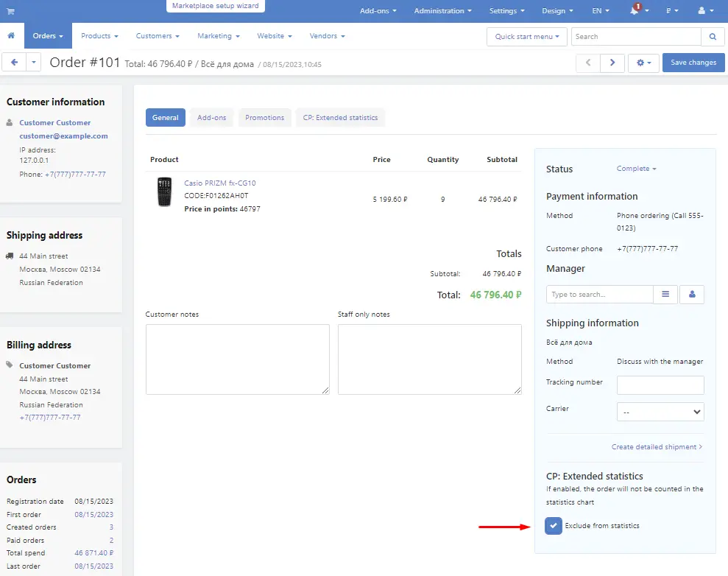Click in the Customer notes textarea
The image size is (728, 576).
237,359
